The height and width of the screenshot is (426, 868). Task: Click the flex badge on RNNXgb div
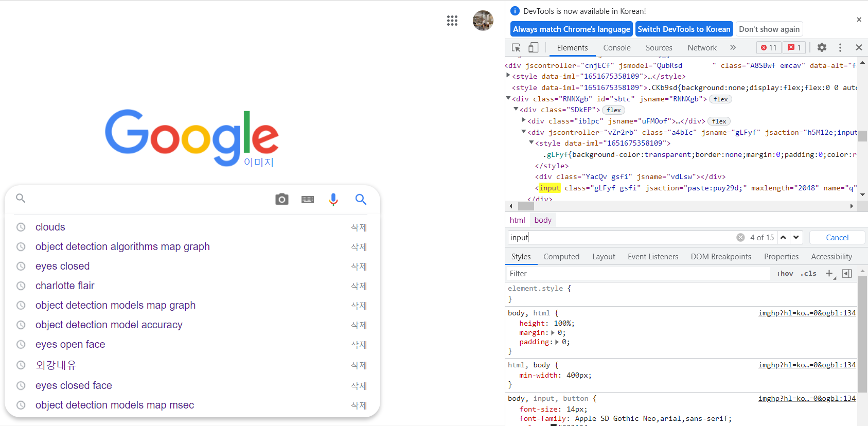coord(720,99)
